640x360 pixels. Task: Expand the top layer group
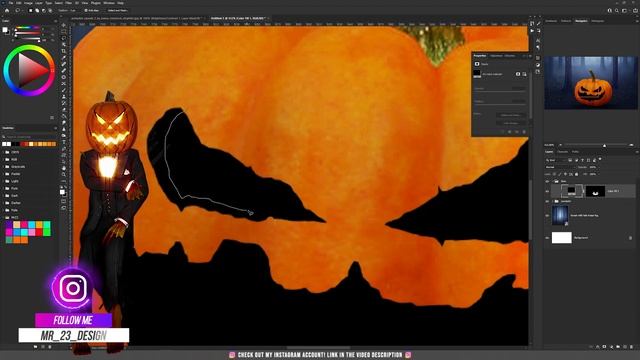(552, 181)
